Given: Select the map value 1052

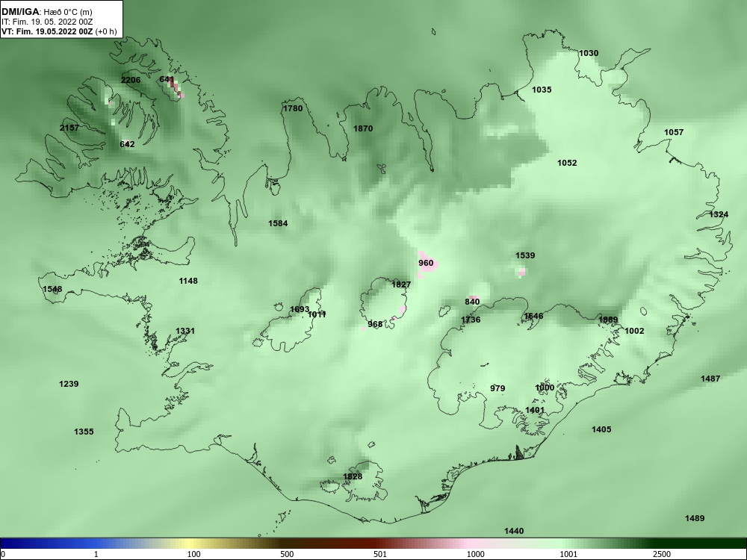Looking at the screenshot, I should click(x=568, y=163).
